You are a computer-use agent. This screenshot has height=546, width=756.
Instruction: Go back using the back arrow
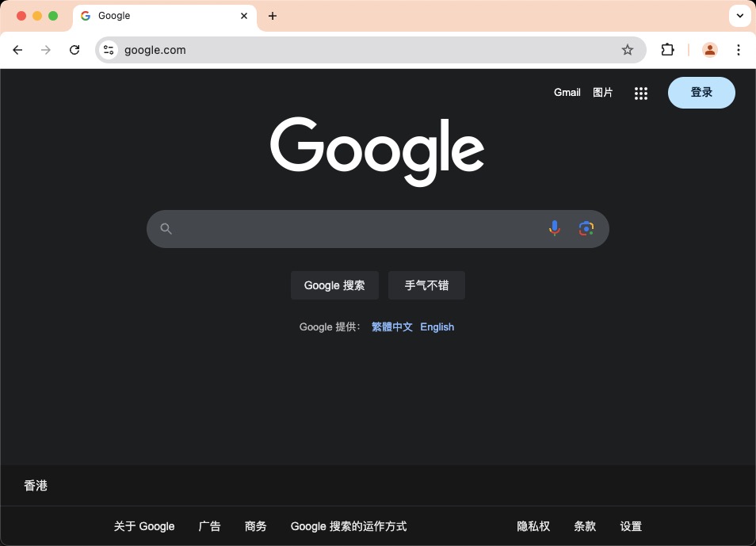(17, 50)
